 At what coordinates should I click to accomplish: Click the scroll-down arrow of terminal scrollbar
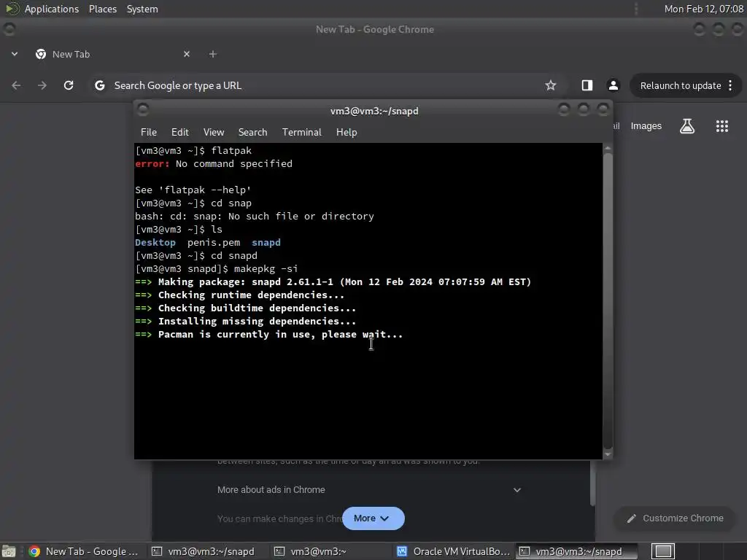coord(608,454)
